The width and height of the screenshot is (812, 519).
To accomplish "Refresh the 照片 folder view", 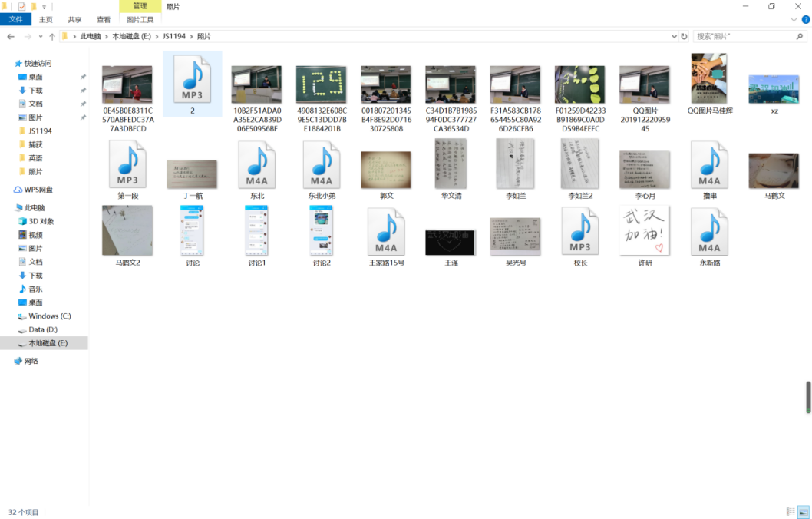I will pyautogui.click(x=684, y=36).
